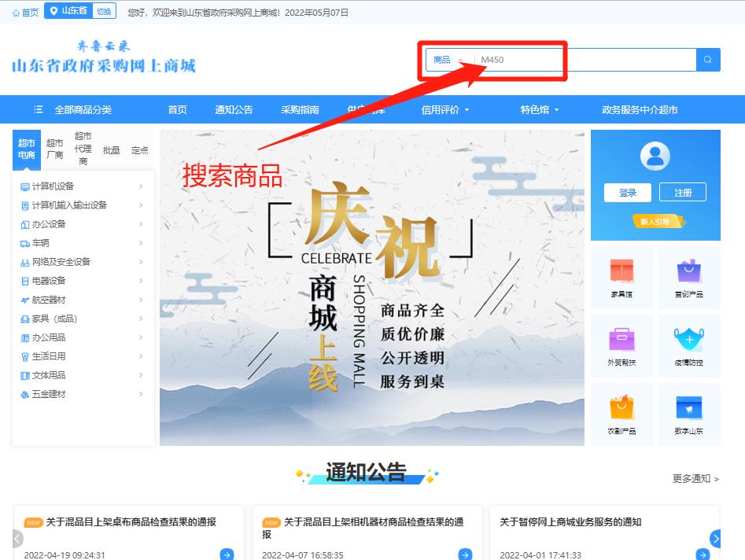Image resolution: width=745 pixels, height=560 pixels.
Task: Open the 首创产品 shopping bag icon
Action: point(688,271)
